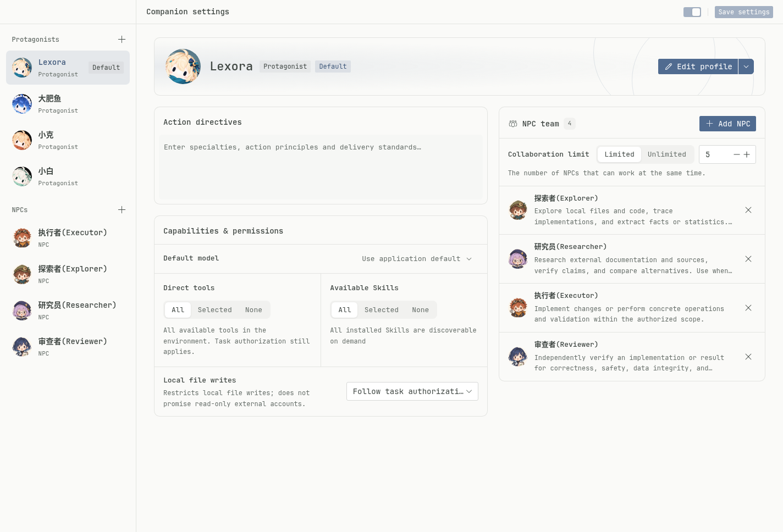Set collaboration limit to Limited
This screenshot has height=532, width=783.
click(x=619, y=154)
